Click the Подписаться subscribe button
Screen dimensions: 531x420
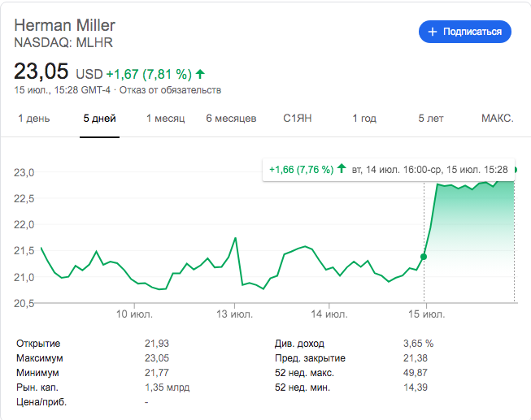[465, 32]
